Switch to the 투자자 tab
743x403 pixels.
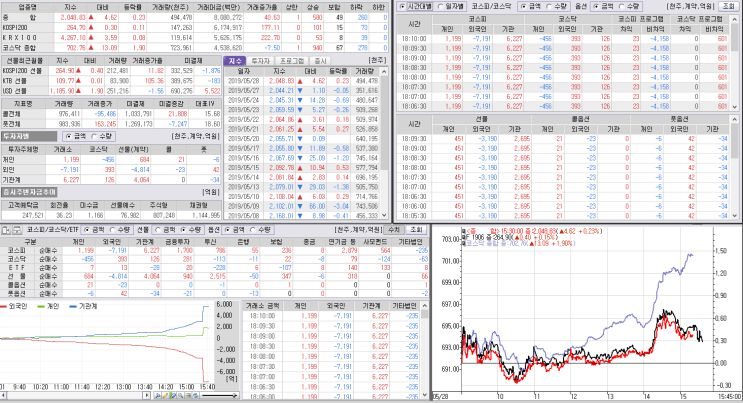pyautogui.click(x=260, y=61)
